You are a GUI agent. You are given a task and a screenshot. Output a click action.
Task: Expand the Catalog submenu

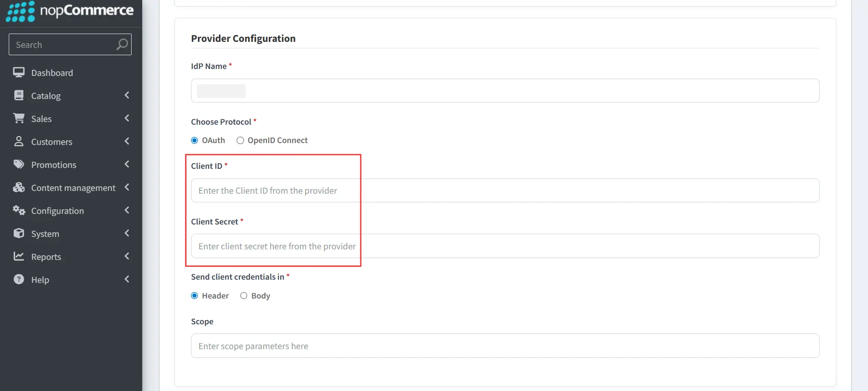127,95
